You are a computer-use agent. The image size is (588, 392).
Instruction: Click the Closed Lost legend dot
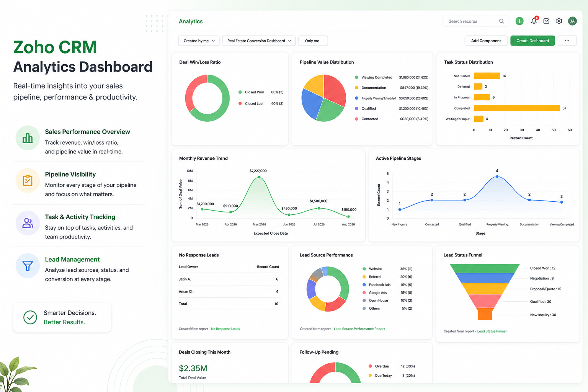click(x=240, y=103)
